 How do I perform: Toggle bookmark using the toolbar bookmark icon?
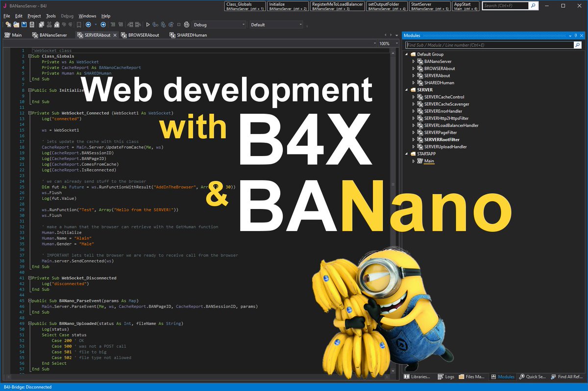pos(79,25)
